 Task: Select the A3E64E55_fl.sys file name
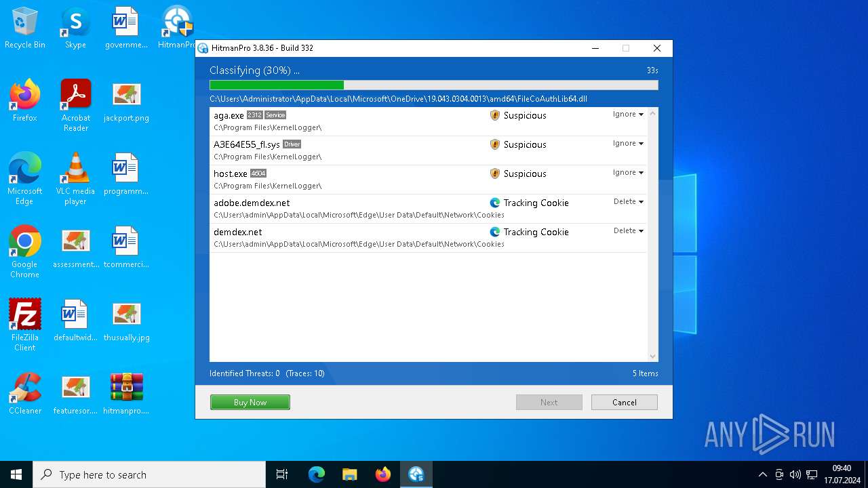[x=247, y=144]
